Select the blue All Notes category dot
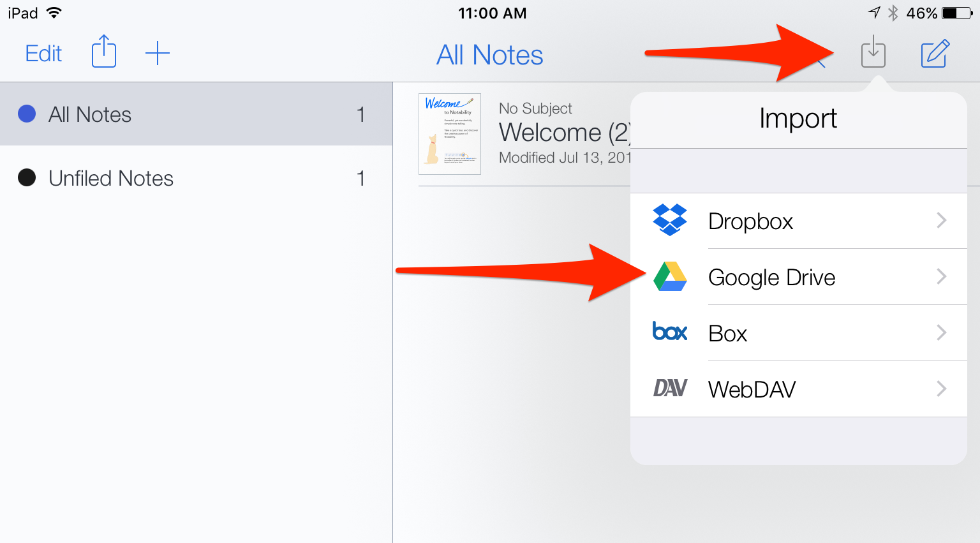 click(x=27, y=114)
